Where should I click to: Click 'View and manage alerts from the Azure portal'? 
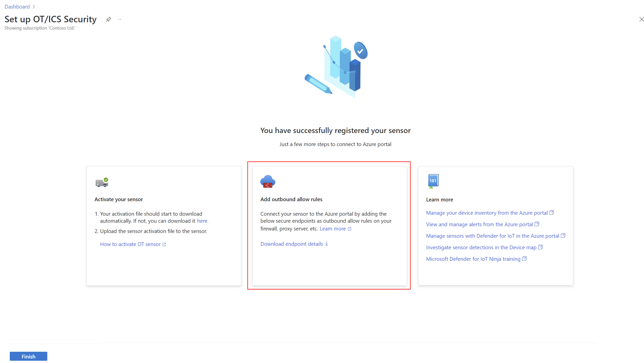[x=480, y=224]
